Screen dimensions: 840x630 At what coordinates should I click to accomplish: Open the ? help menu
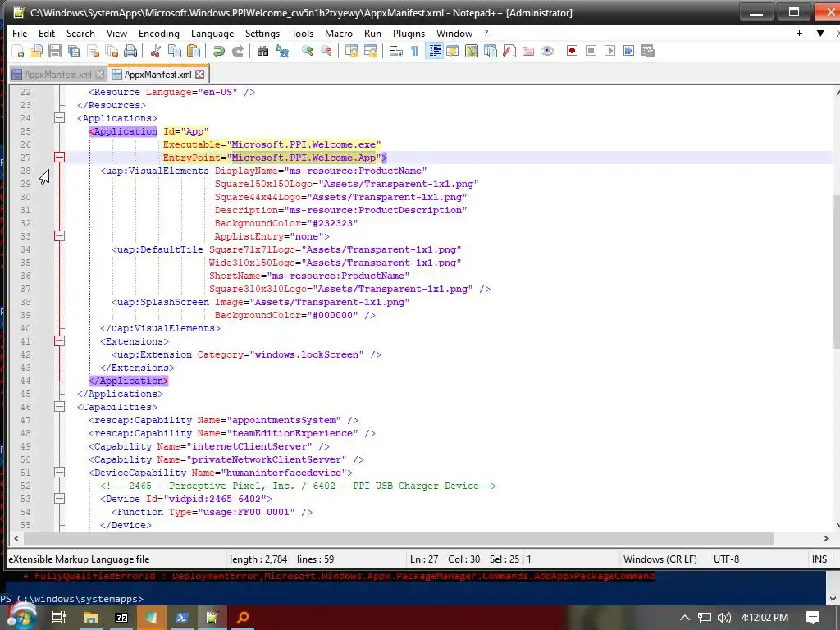(486, 33)
